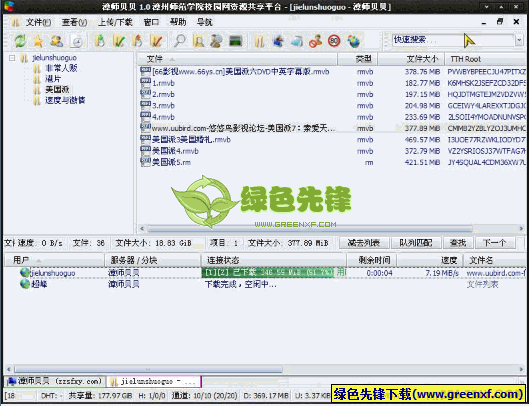Open the 查看 menu
This screenshot has height=406, width=529.
pos(74,23)
